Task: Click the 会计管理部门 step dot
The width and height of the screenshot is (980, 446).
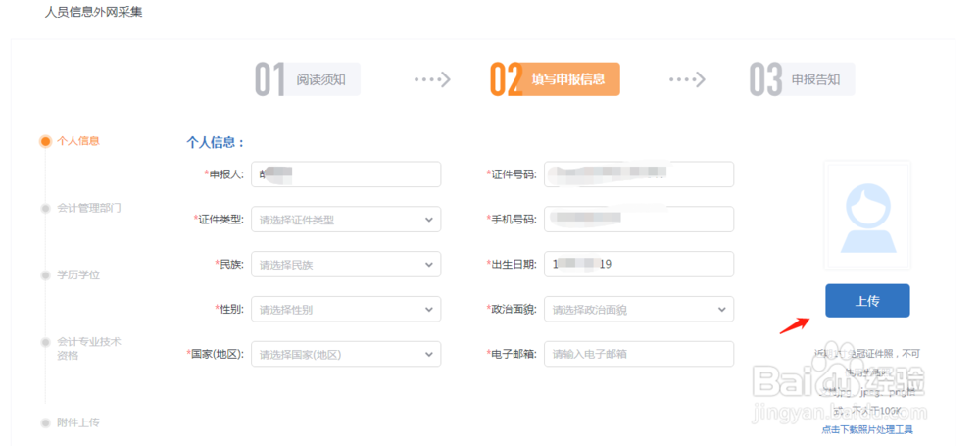Action: (45, 209)
